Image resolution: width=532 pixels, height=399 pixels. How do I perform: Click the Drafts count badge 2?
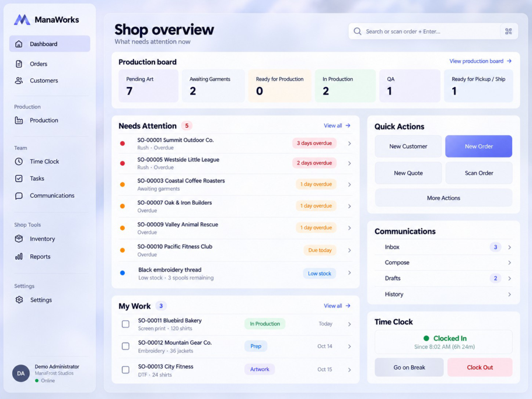495,278
